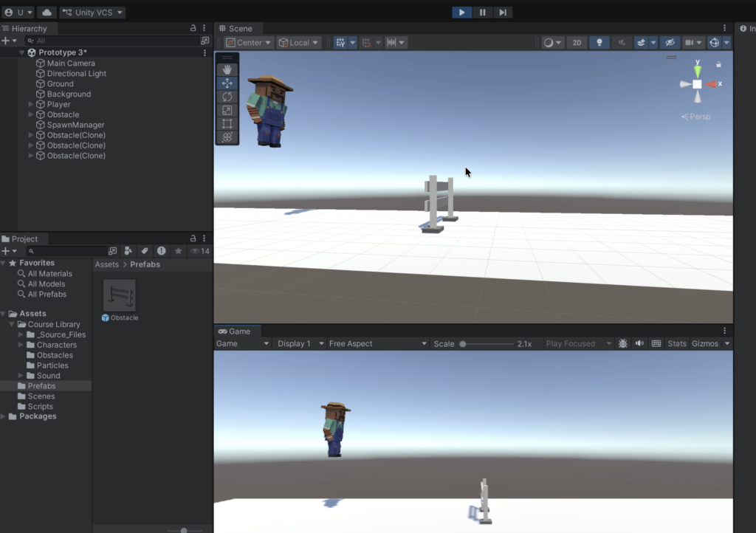Open the Unity VCS dropdown
Image resolution: width=756 pixels, height=533 pixels.
tap(92, 13)
